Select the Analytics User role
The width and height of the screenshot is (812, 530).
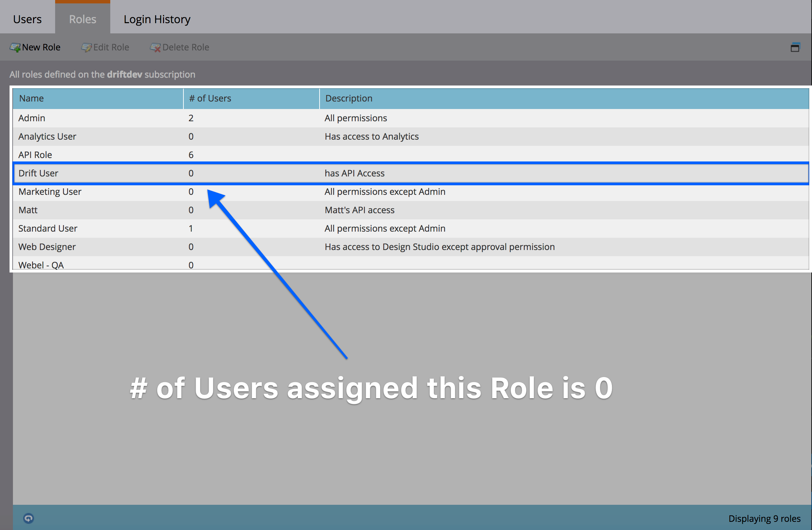click(411, 137)
